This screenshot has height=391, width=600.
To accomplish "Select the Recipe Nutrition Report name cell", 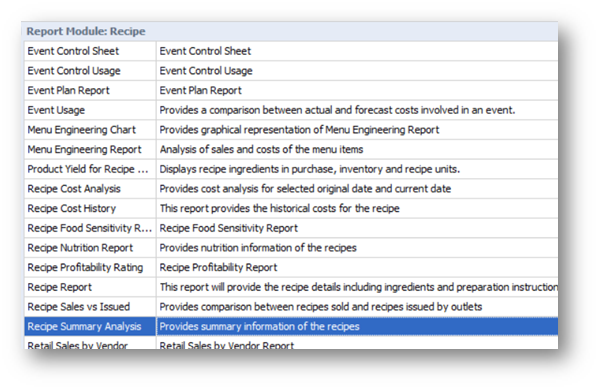I will (90, 248).
